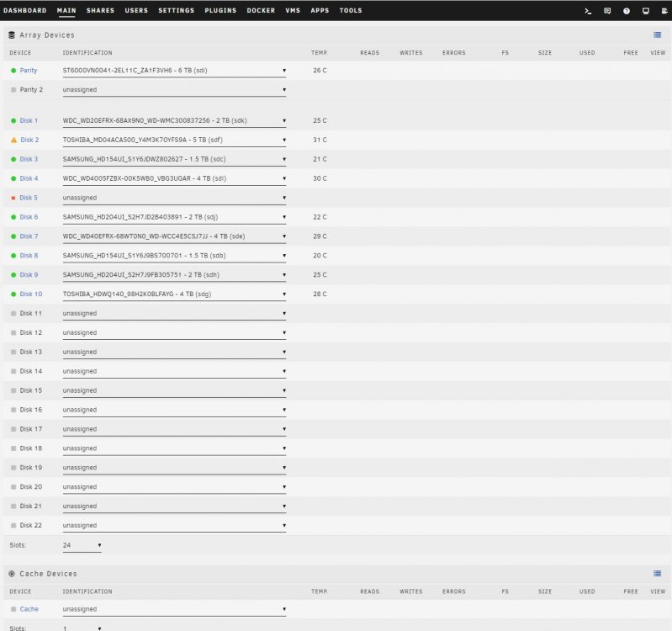Viewport: 672px width, 631px height.
Task: Click the green status ball for Disk 10
Action: pyautogui.click(x=13, y=294)
